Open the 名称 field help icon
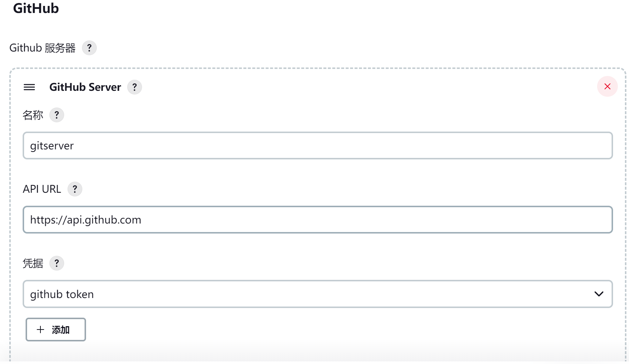 [x=56, y=115]
